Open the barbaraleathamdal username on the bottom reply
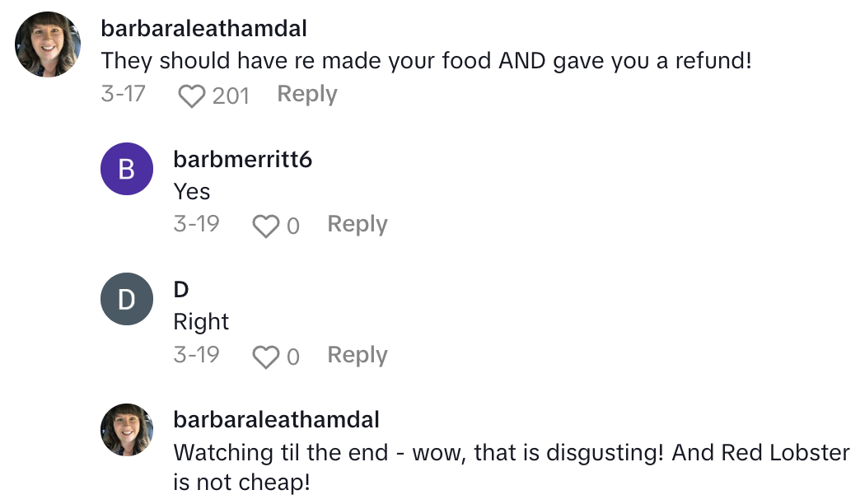 tap(276, 420)
